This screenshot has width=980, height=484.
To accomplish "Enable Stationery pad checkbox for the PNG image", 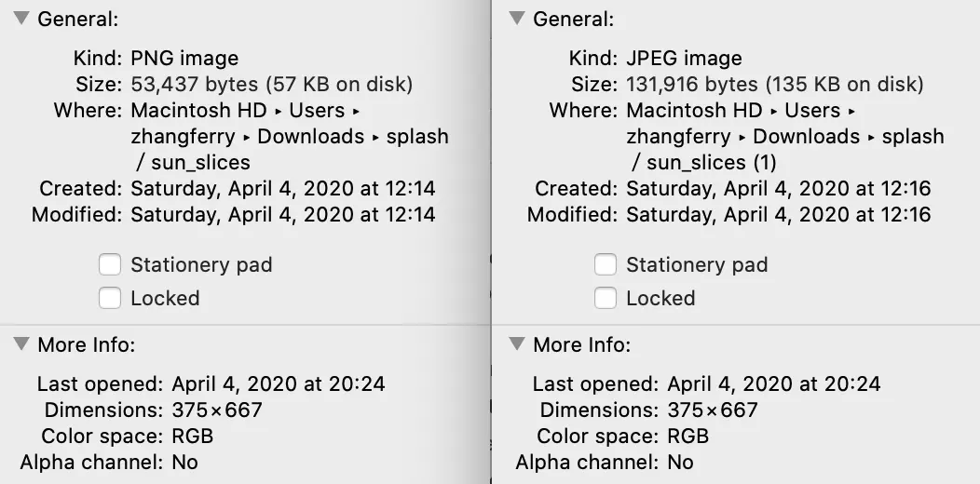I will coord(110,265).
